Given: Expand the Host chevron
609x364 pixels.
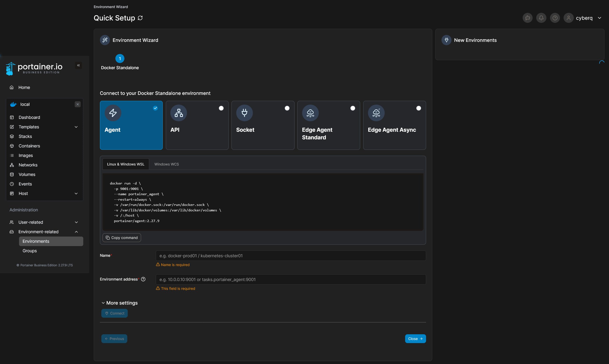Looking at the screenshot, I should (76, 194).
